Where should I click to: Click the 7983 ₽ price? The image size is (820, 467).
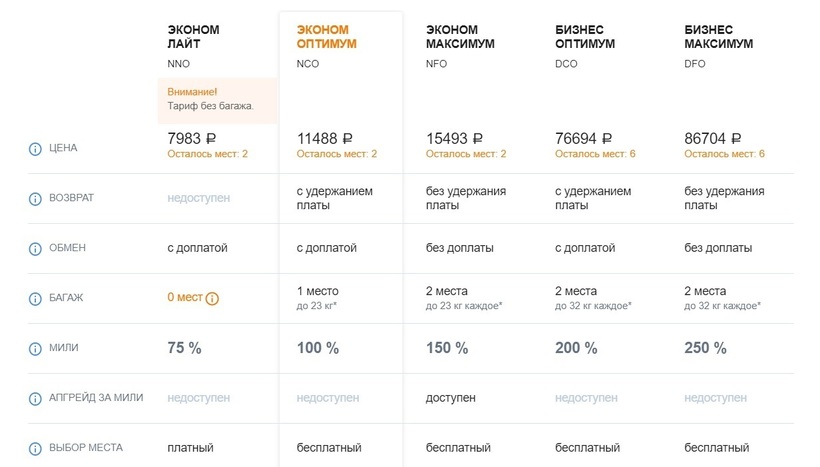click(196, 139)
